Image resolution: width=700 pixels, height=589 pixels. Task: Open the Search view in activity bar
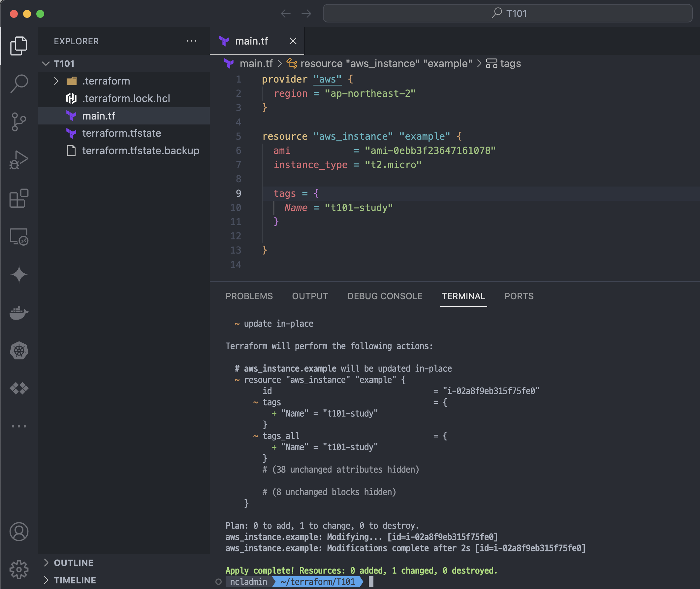19,84
